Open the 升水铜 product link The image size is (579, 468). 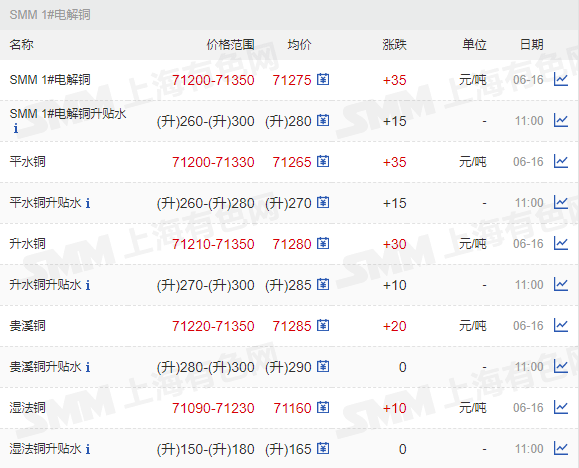click(27, 244)
